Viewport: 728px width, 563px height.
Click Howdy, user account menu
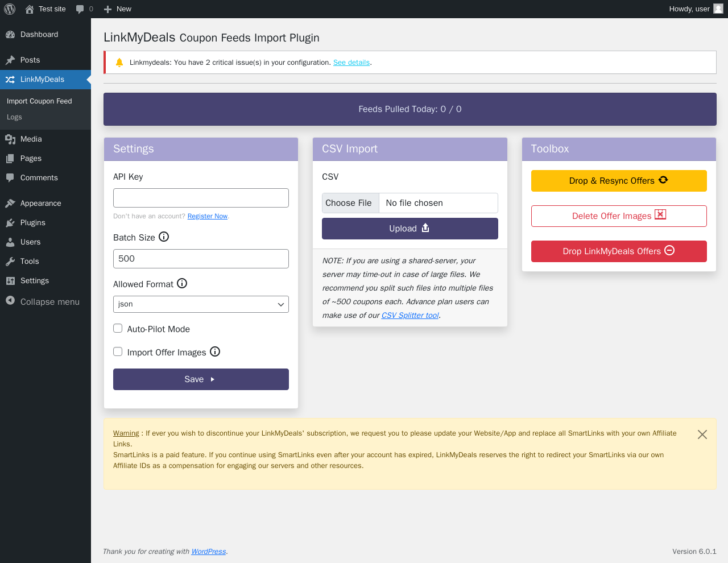click(x=696, y=9)
